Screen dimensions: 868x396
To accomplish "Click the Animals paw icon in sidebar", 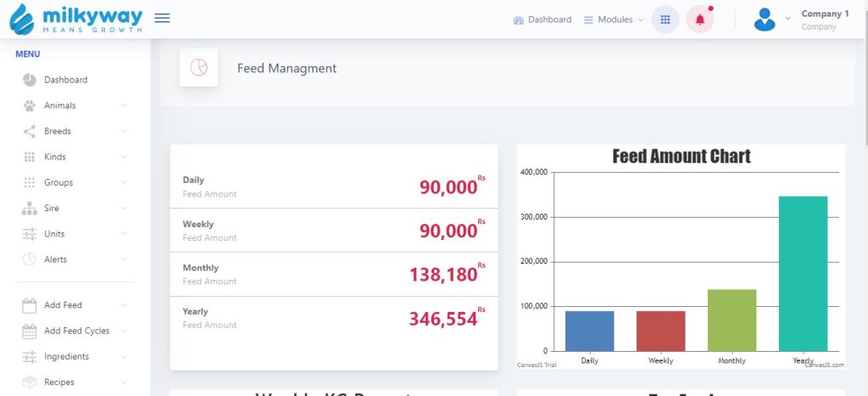I will pyautogui.click(x=30, y=106).
